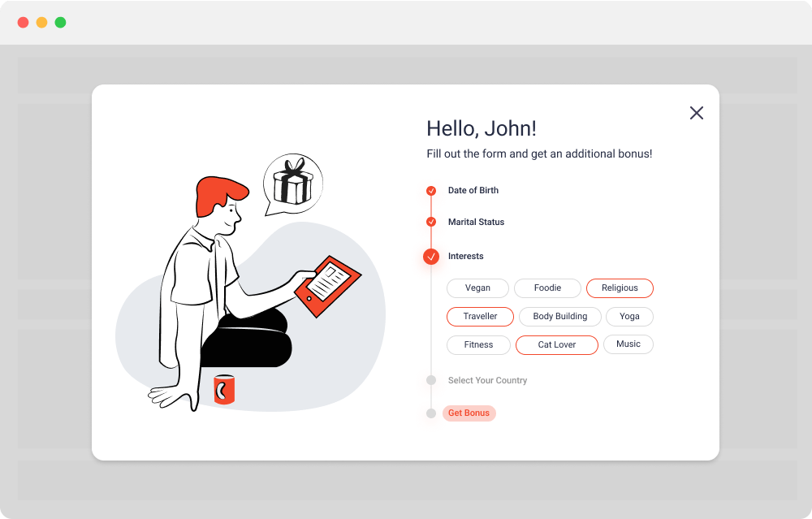
Task: Select the checkmark icon beside Interests
Action: coord(430,256)
